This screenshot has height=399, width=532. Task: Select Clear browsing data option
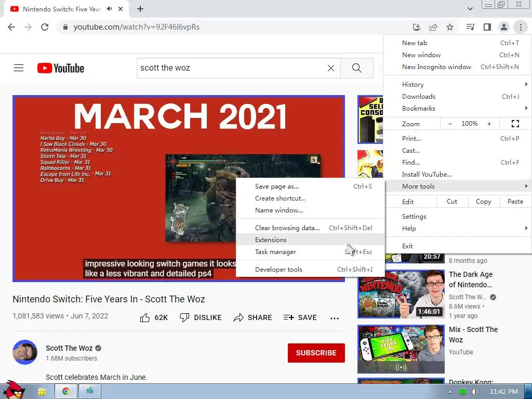311,228
